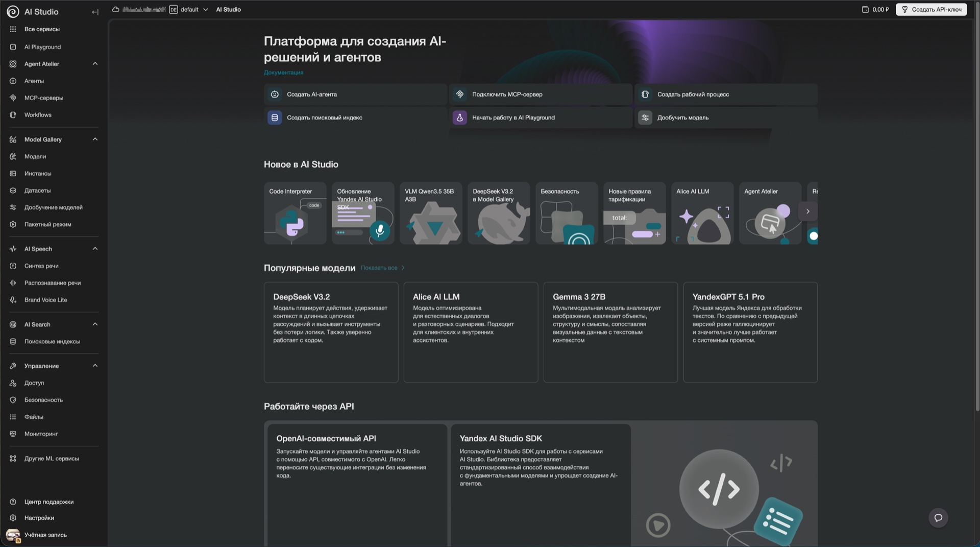Open the Документация link

click(283, 73)
